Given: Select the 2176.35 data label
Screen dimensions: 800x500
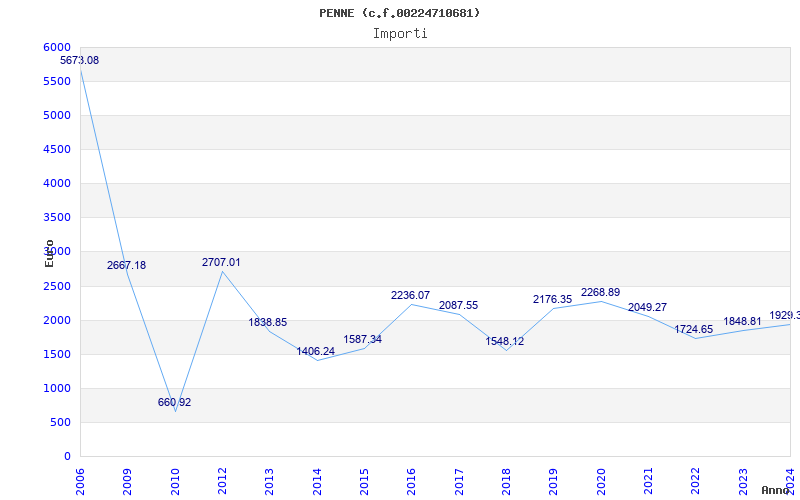Looking at the screenshot, I should click(553, 299).
